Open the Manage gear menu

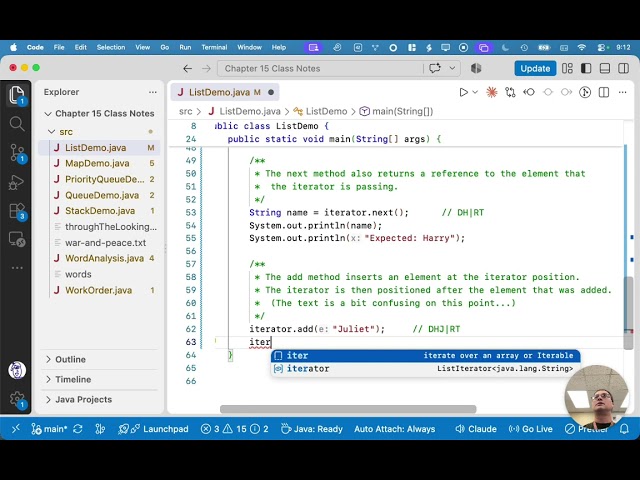(x=17, y=399)
